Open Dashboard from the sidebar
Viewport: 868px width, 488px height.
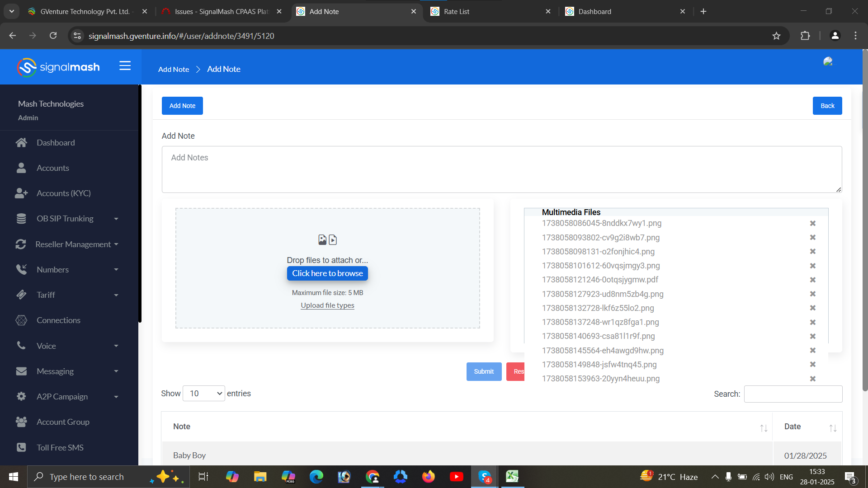tap(56, 143)
